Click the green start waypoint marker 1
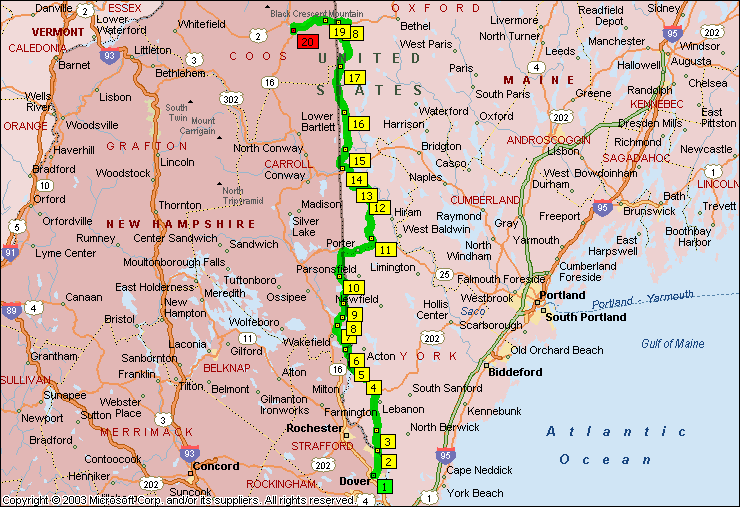 384,486
